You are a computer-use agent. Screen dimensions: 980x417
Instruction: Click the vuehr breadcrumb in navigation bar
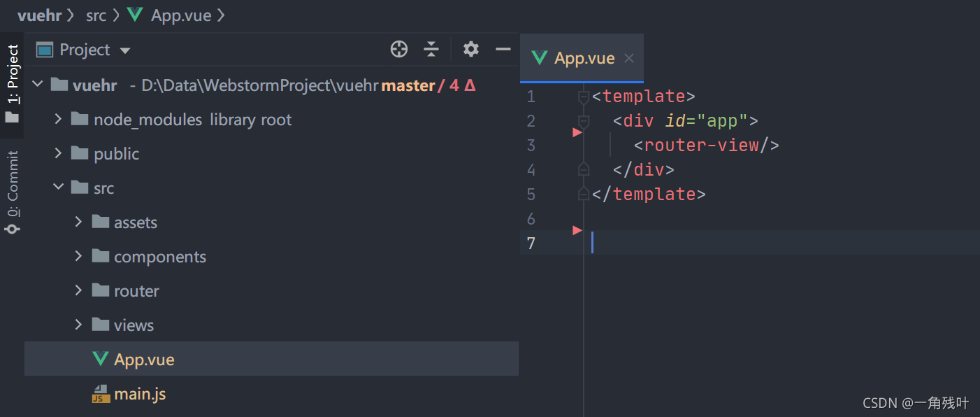pyautogui.click(x=40, y=15)
